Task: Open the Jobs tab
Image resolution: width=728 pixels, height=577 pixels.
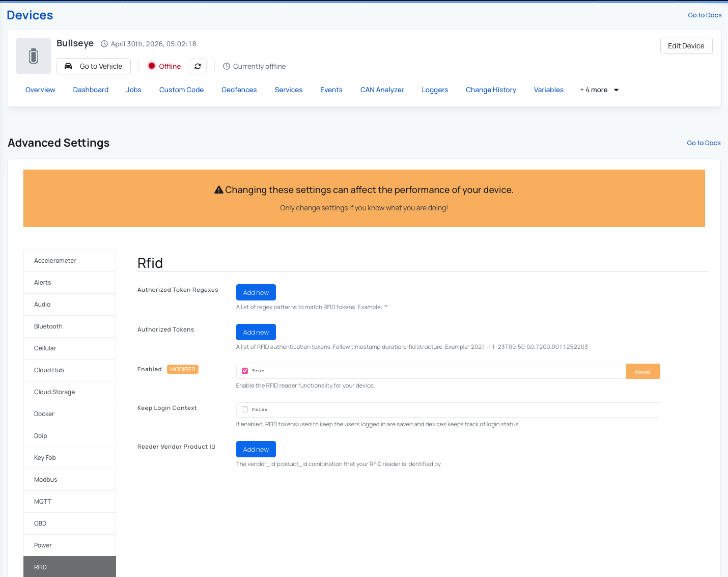Action: (134, 90)
